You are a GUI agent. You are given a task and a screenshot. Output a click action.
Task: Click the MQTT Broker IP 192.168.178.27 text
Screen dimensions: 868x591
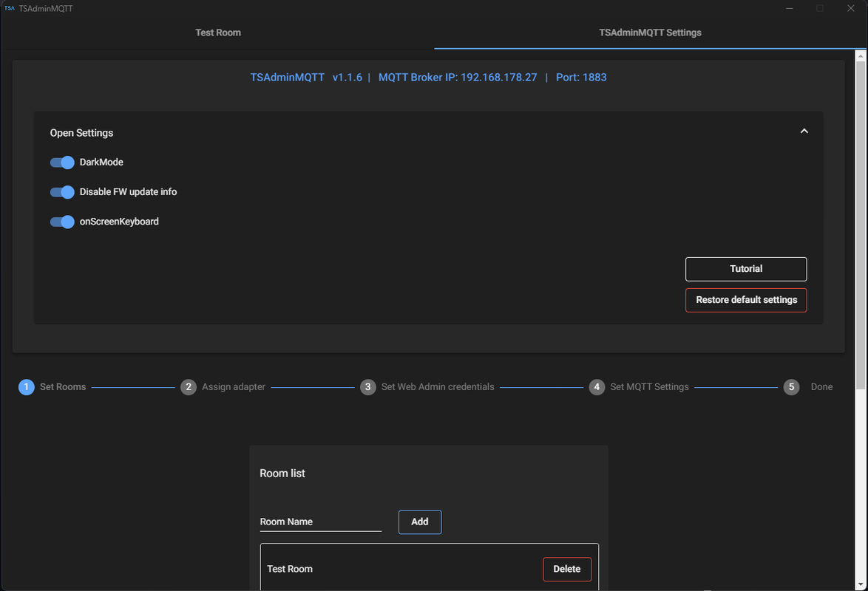(457, 78)
